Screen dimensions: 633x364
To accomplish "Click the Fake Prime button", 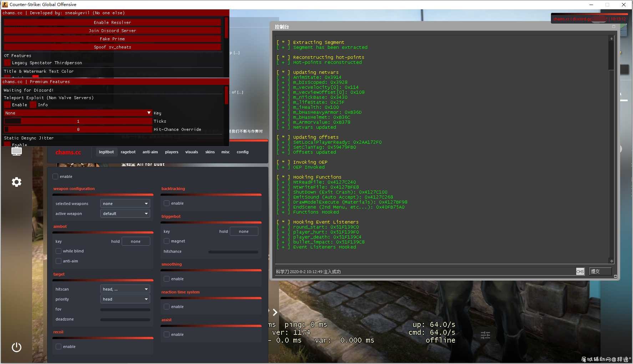I will pos(112,39).
